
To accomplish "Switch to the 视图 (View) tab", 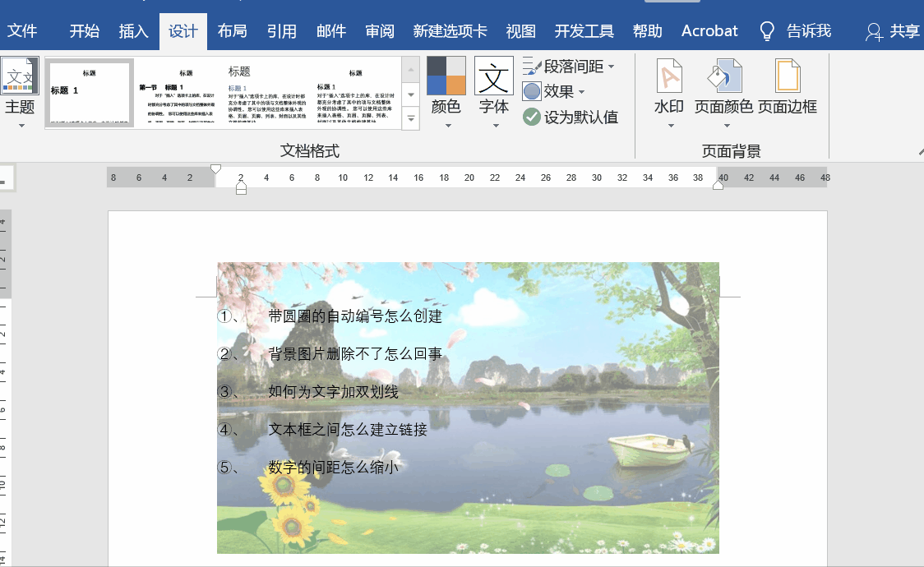I will [520, 30].
